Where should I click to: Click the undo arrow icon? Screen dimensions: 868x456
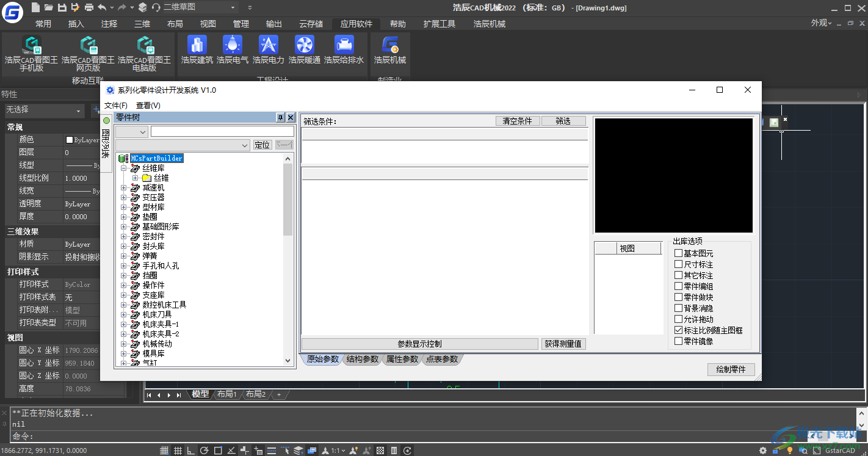pos(101,7)
